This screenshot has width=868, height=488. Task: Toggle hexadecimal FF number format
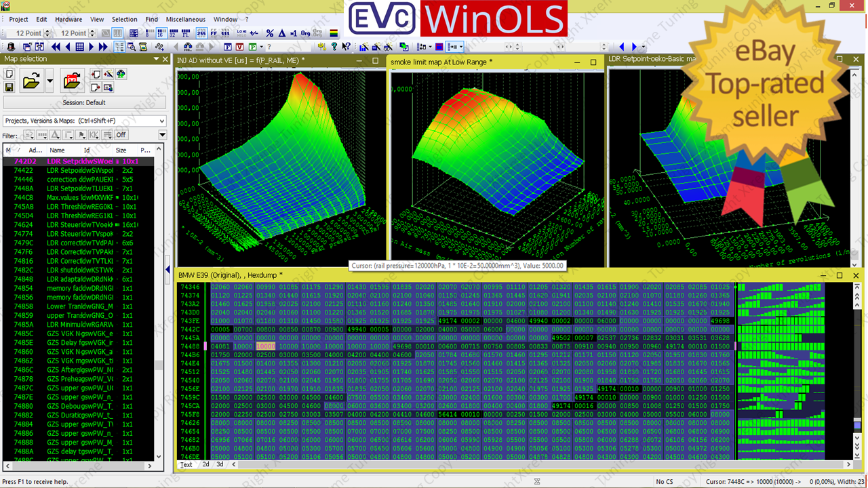tap(214, 33)
